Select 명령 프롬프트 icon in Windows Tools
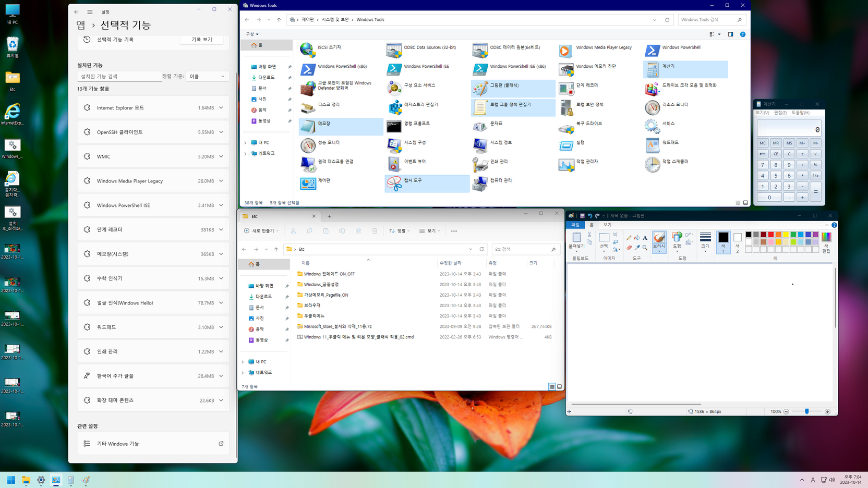Screen dimensions: 868x488 [x=394, y=126]
